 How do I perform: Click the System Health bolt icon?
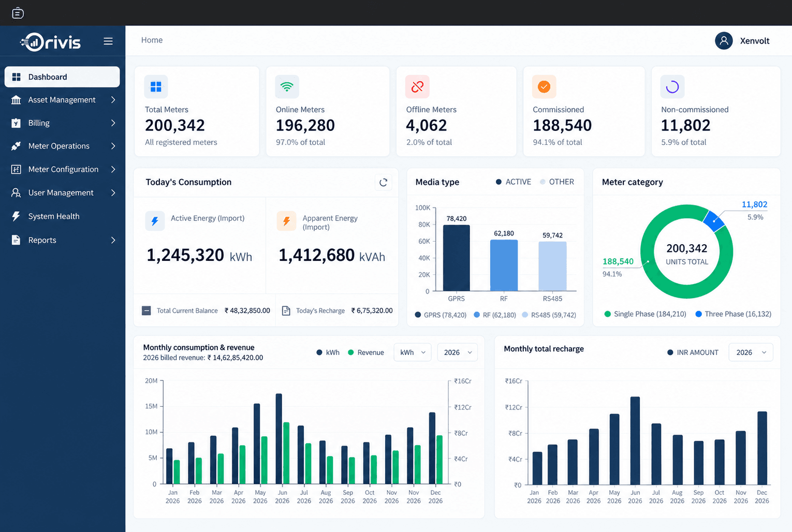click(16, 216)
